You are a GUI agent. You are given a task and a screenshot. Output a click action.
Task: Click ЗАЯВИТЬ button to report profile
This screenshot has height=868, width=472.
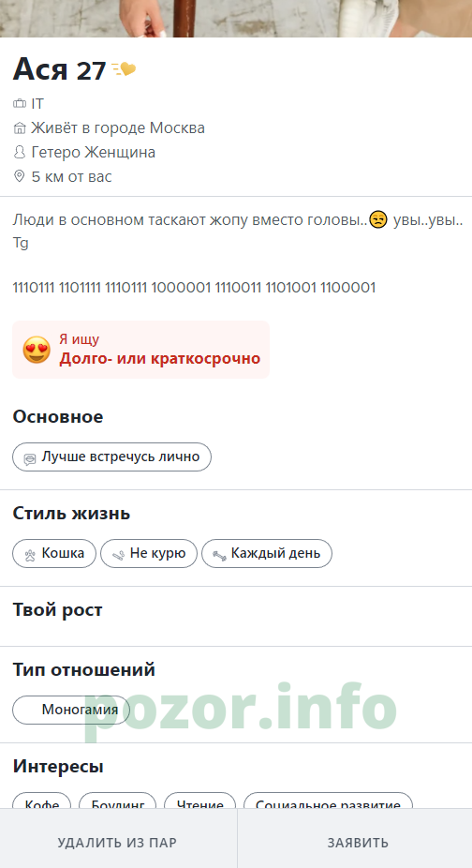[358, 842]
